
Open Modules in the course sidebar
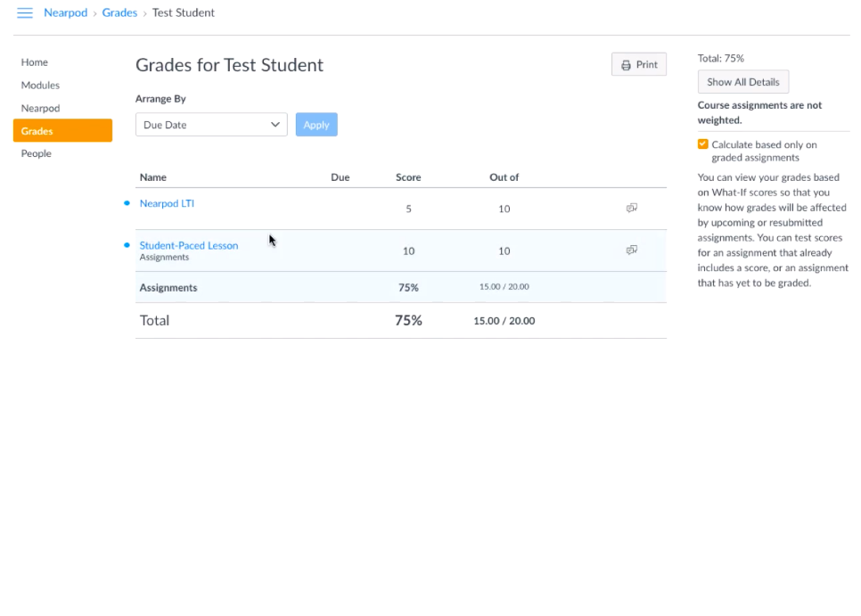click(x=40, y=86)
